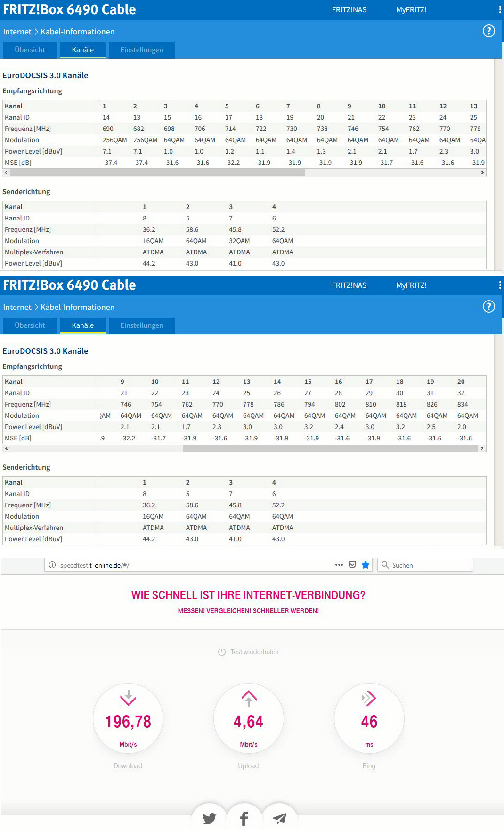Click the Pocket save icon in address bar

(x=352, y=565)
